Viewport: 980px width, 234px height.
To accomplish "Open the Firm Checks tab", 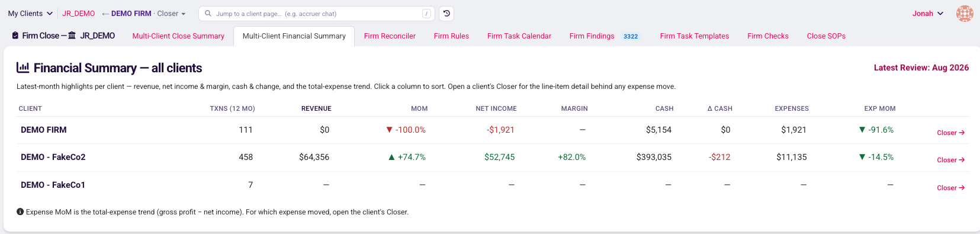I will (768, 36).
